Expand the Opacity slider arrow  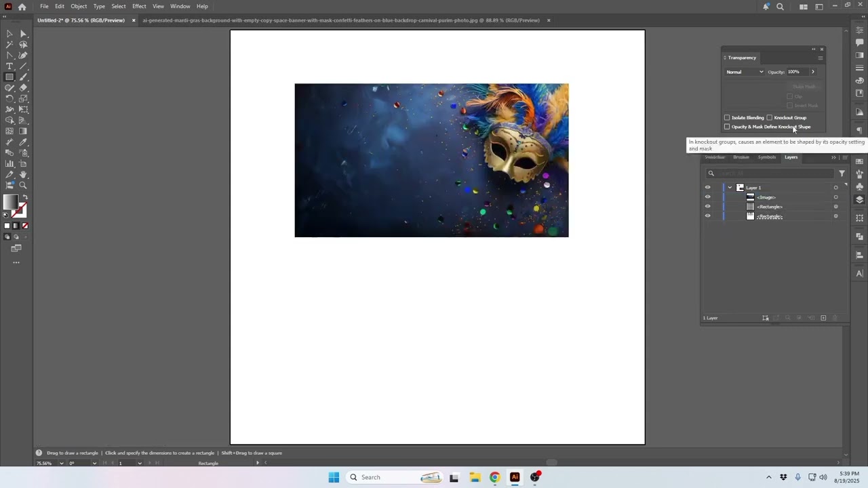click(813, 72)
